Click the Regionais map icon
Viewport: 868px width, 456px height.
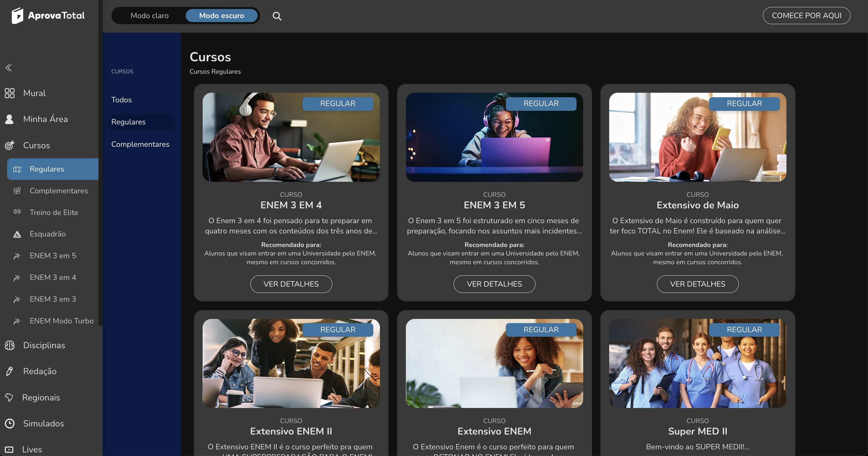(x=9, y=397)
